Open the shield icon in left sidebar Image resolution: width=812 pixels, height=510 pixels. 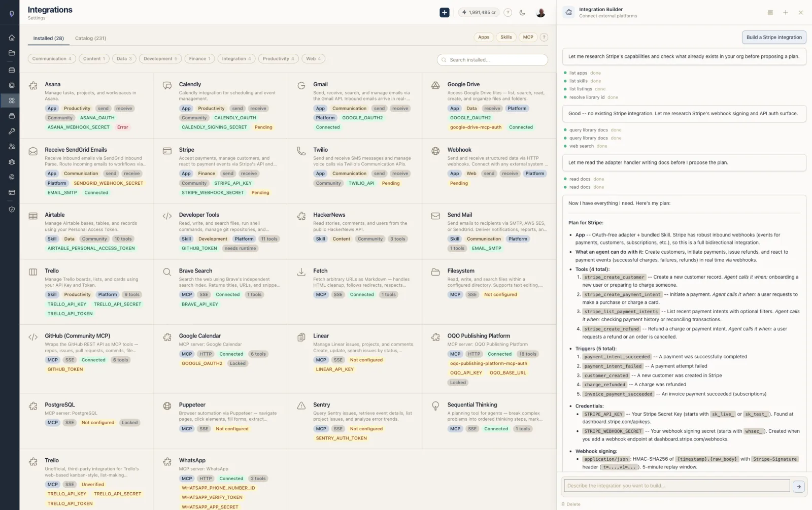(12, 209)
